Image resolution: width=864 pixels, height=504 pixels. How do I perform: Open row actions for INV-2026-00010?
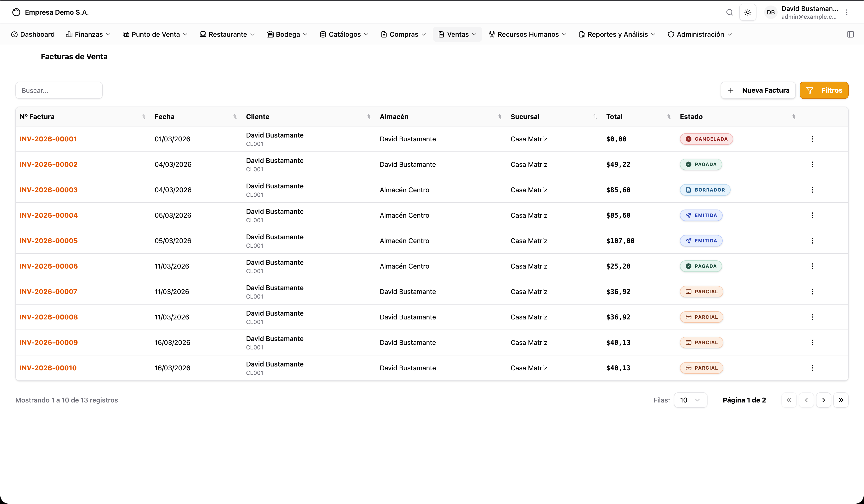(x=812, y=368)
